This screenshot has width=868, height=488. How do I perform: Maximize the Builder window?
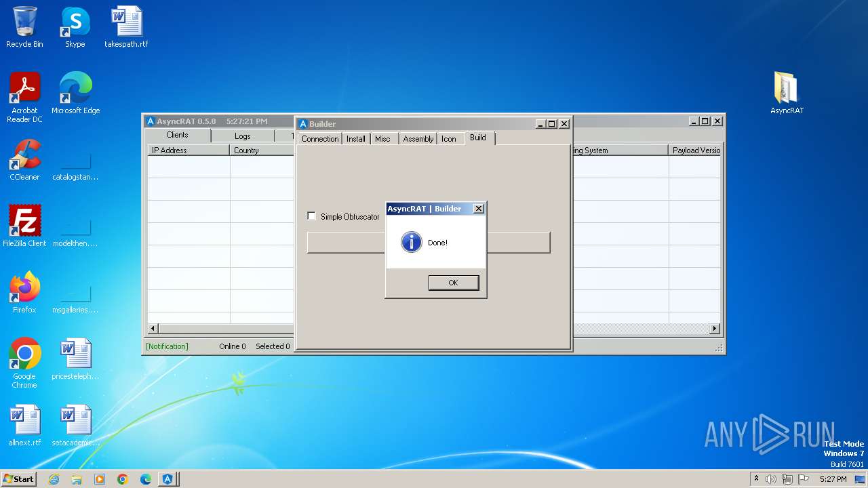pos(552,124)
